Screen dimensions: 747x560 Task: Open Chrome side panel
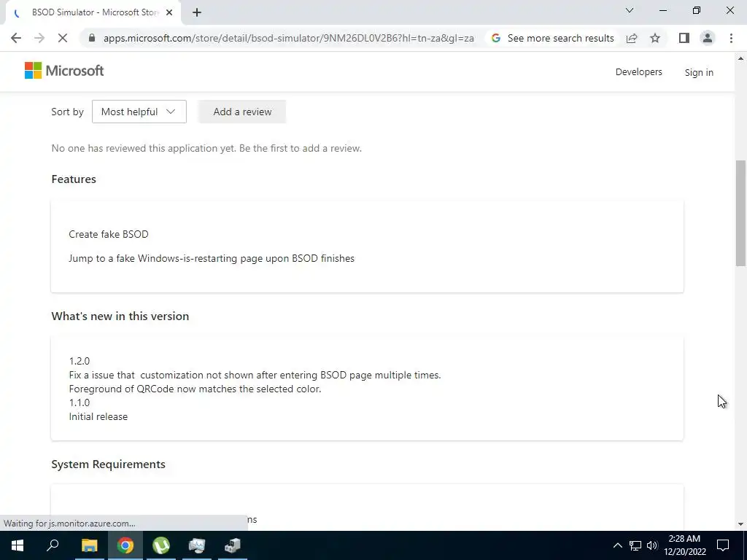pos(684,38)
